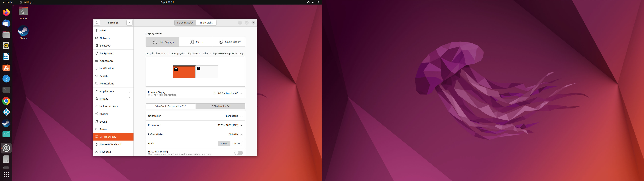The width and height of the screenshot is (644, 181).
Task: Switch to the Screen Display tab
Action: click(185, 22)
